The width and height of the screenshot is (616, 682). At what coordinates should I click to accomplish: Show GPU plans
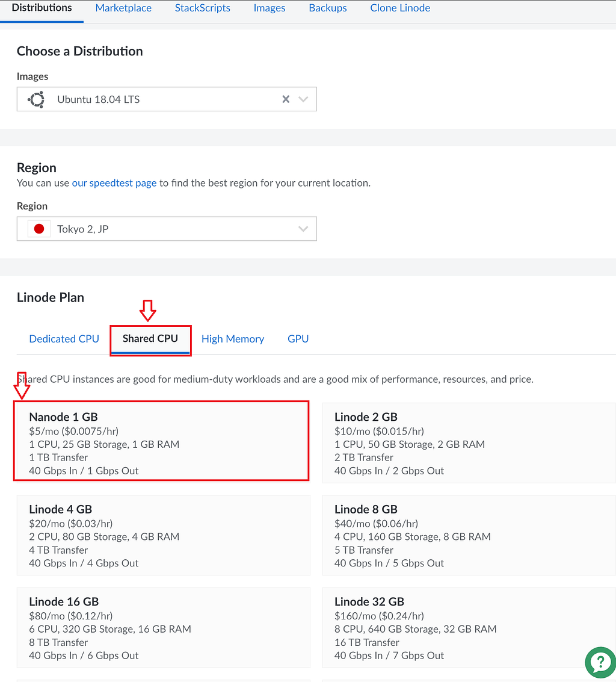(298, 339)
